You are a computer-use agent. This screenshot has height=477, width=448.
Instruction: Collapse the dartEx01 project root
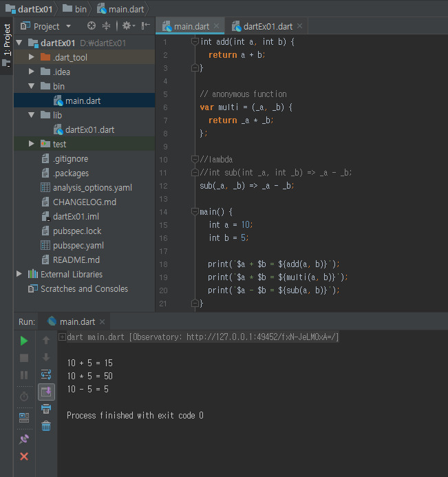click(x=19, y=43)
